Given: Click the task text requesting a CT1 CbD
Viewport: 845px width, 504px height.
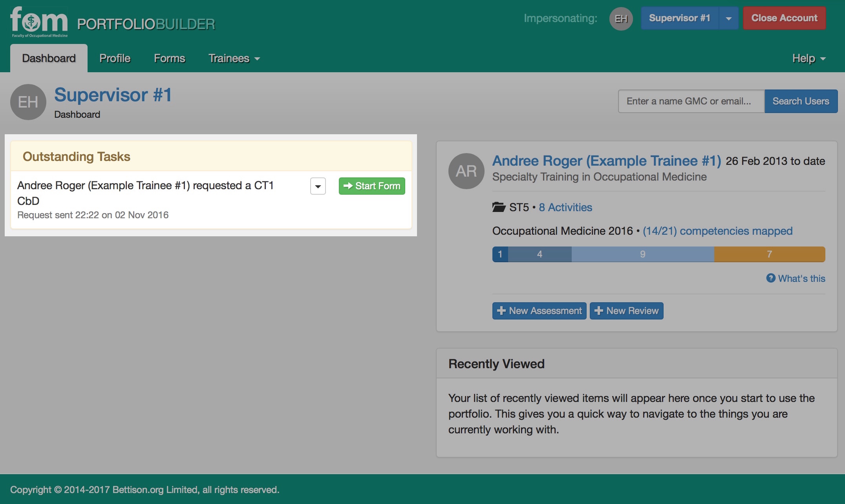Looking at the screenshot, I should pos(145,193).
